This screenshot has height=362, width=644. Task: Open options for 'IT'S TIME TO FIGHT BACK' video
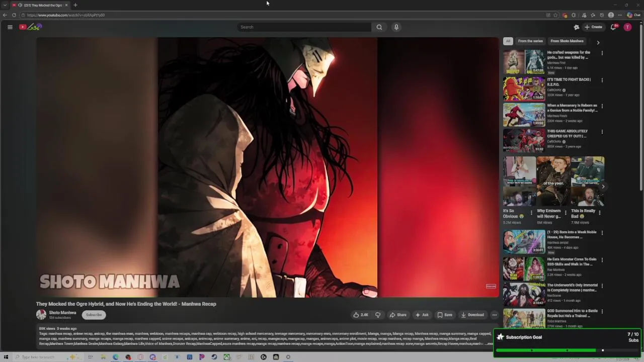[x=602, y=80]
